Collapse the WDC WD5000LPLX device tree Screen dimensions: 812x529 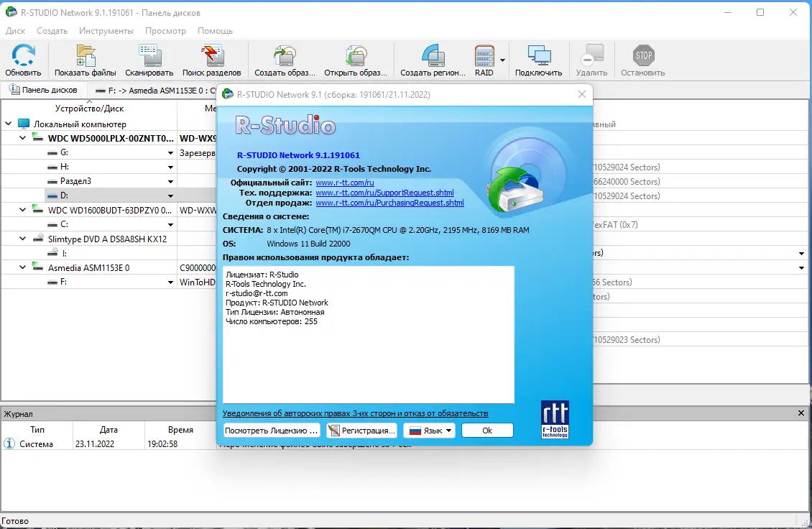22,138
